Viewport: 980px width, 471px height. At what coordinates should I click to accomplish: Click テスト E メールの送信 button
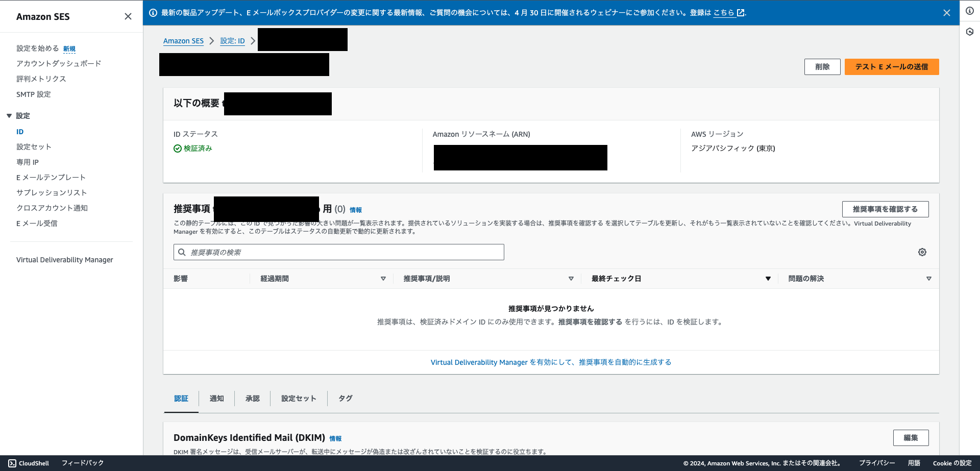(892, 67)
